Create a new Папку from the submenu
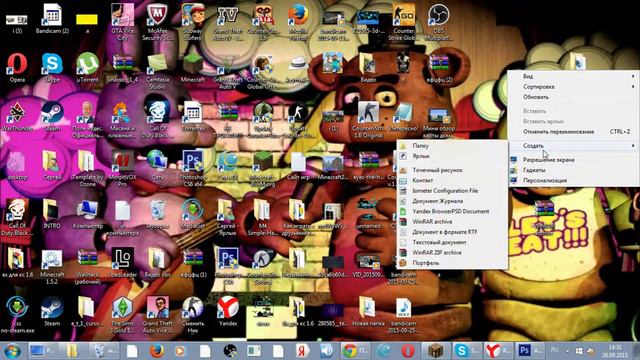The width and height of the screenshot is (640, 360). click(452, 146)
